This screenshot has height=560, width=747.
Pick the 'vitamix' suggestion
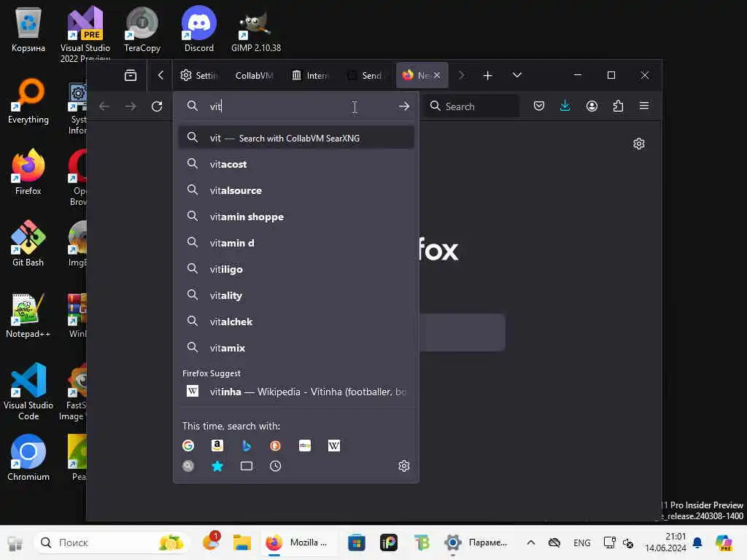[296, 348]
